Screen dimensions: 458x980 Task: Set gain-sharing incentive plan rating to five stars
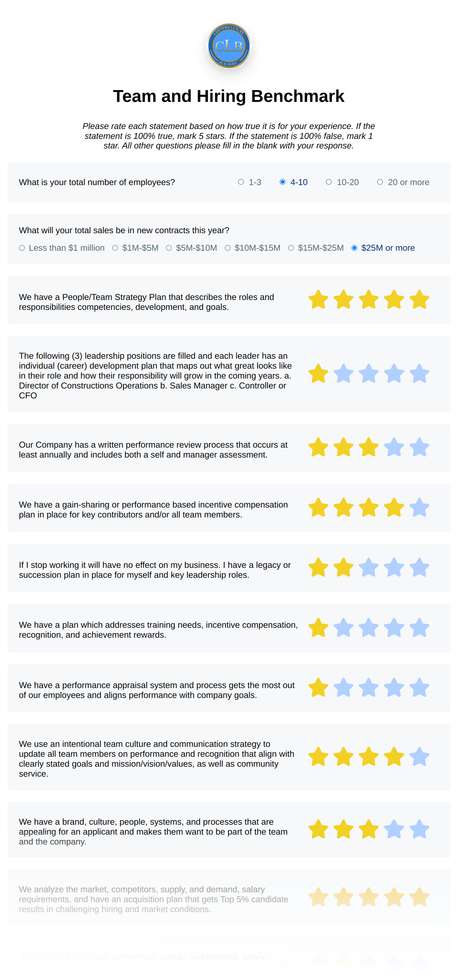pyautogui.click(x=419, y=508)
